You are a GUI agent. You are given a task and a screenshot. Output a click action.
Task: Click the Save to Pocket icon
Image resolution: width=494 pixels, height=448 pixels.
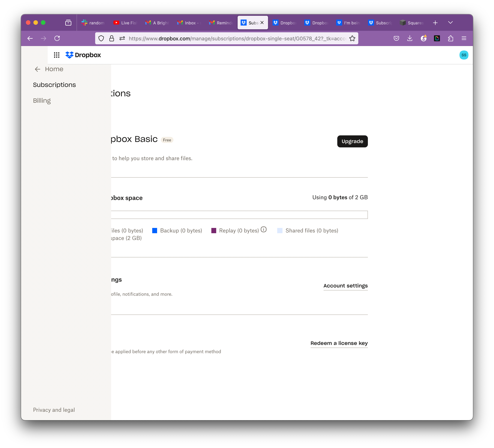click(x=396, y=38)
